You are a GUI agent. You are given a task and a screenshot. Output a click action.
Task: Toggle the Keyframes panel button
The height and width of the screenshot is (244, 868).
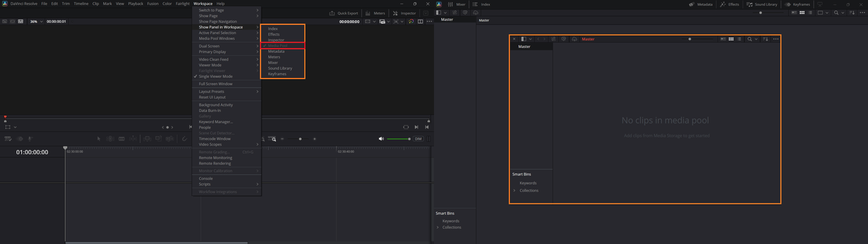(x=797, y=4)
